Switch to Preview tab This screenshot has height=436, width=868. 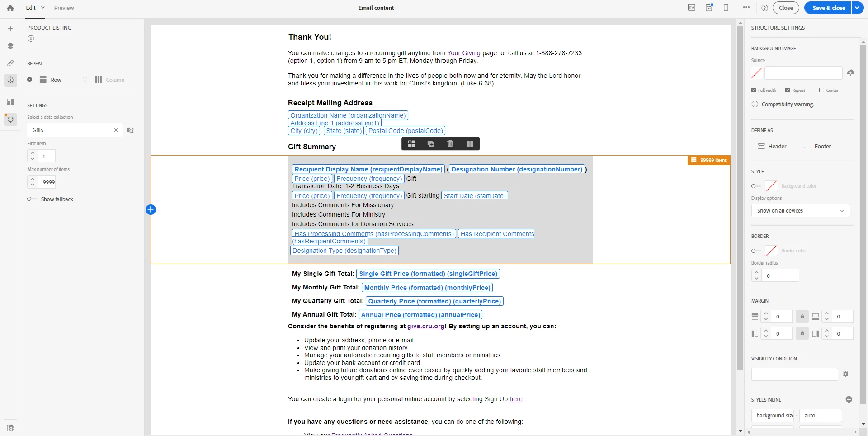[64, 8]
